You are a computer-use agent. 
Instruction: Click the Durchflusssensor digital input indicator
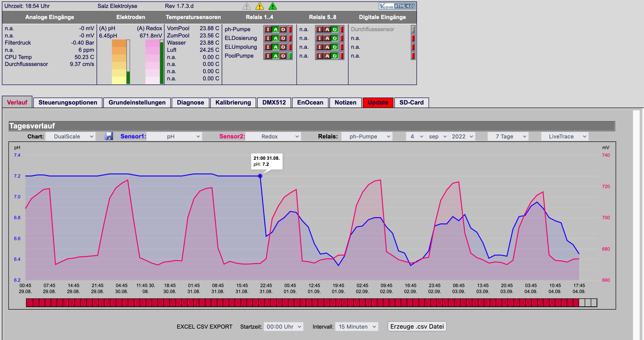pos(413,29)
